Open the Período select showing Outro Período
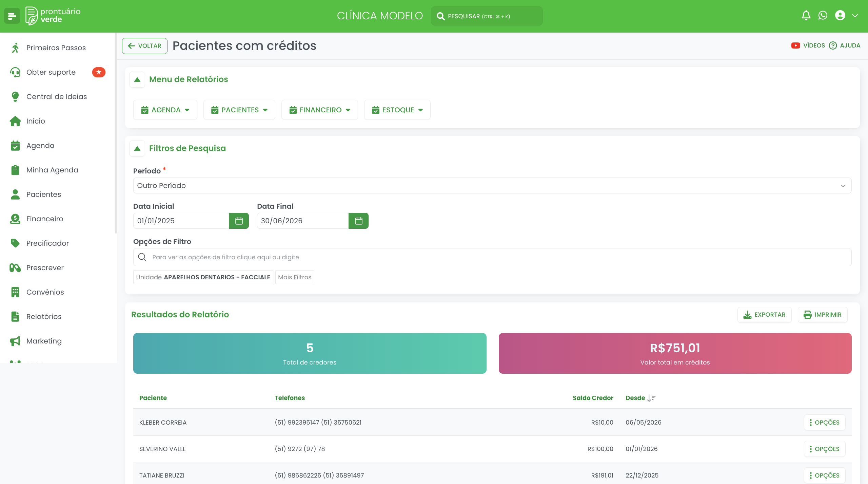 pos(492,186)
